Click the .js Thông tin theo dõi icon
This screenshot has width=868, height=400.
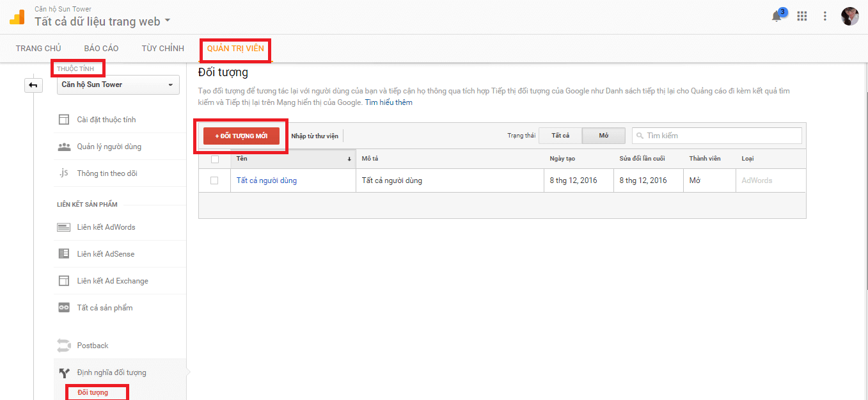coord(64,173)
